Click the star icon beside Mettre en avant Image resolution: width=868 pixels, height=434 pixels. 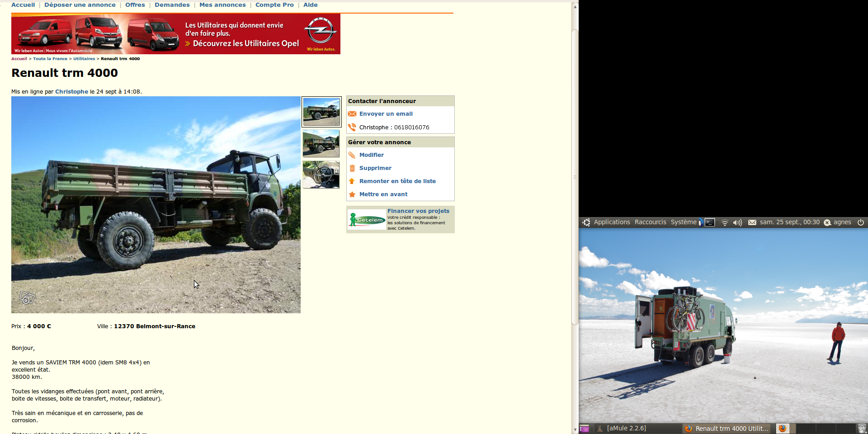[x=352, y=194]
